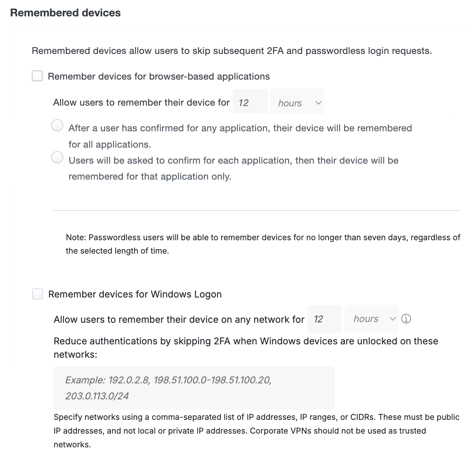This screenshot has width=472, height=476.
Task: Click the Windows network duration field showing 12
Action: [x=324, y=319]
